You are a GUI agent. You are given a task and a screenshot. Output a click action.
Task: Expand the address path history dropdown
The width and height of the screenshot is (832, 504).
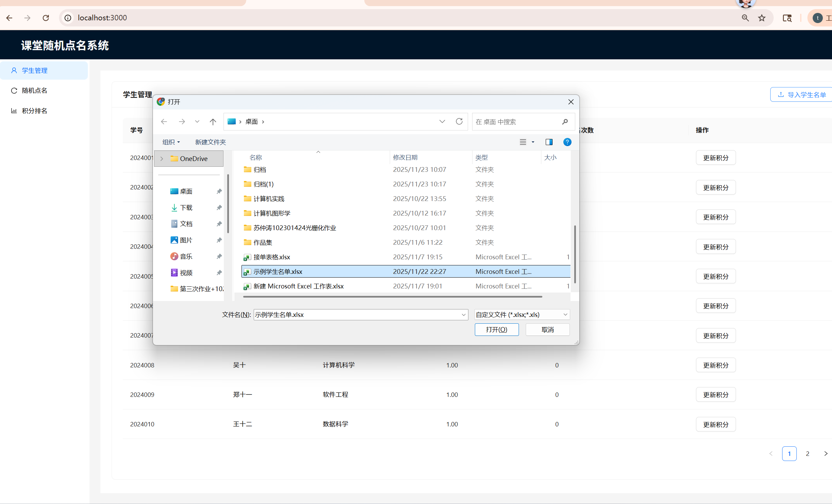pos(442,122)
